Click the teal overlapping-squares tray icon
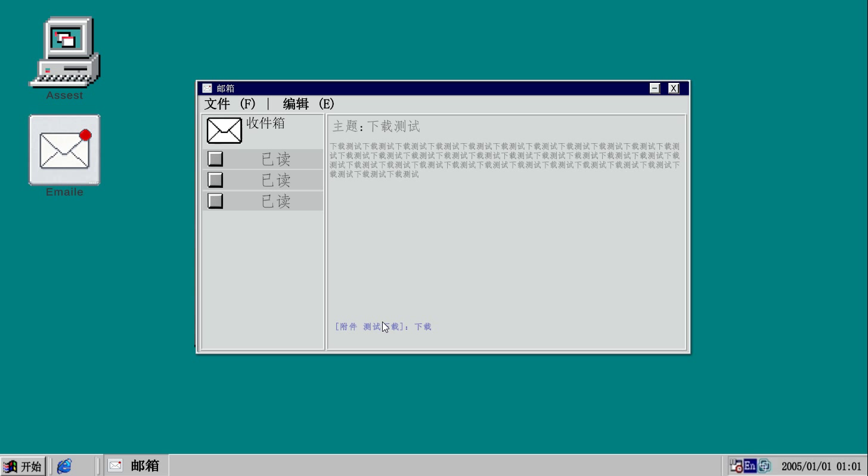 [x=764, y=466]
